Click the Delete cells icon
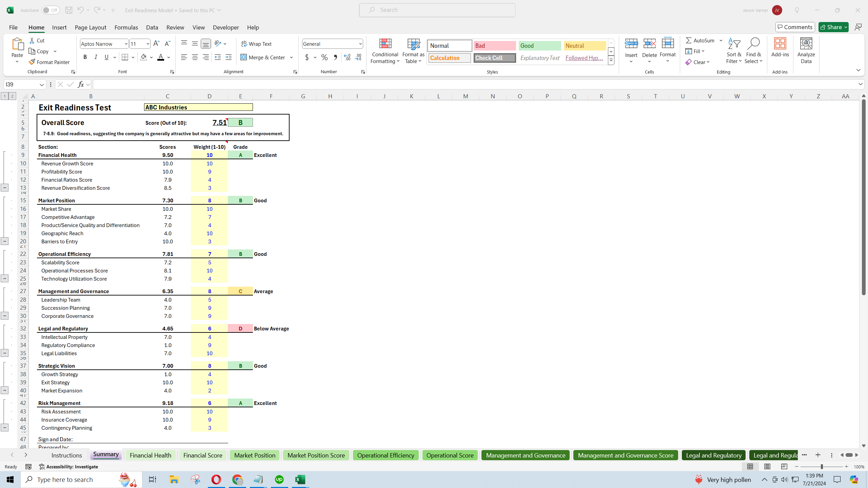Viewport: 868px width, 488px height. pyautogui.click(x=649, y=44)
